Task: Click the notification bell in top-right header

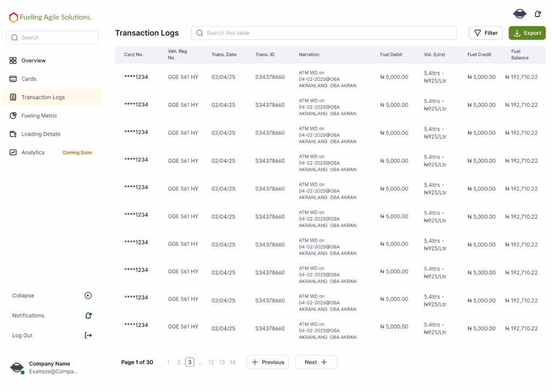Action: point(537,14)
